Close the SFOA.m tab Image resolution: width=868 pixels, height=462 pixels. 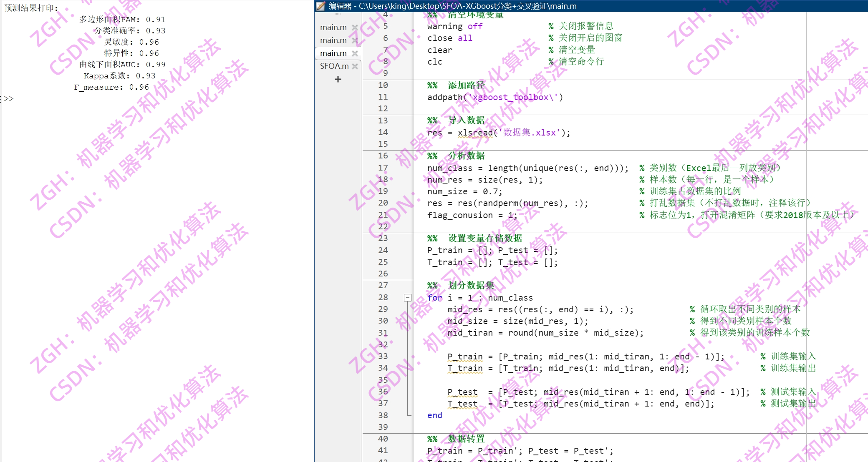pos(355,66)
